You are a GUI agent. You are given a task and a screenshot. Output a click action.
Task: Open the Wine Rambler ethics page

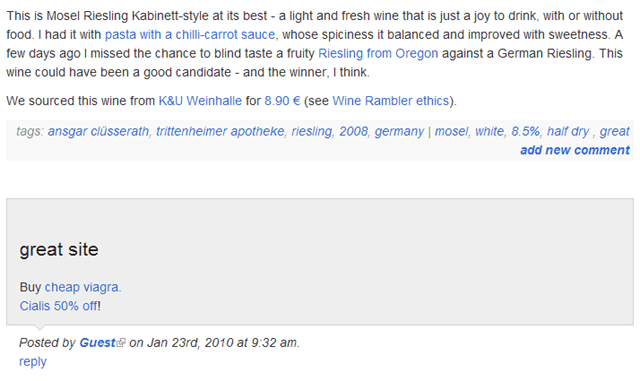click(391, 101)
